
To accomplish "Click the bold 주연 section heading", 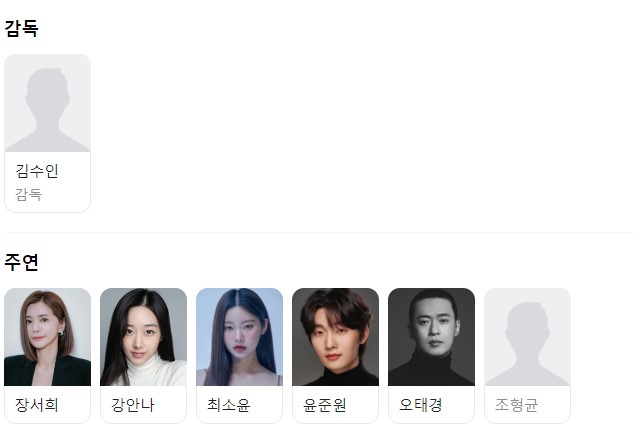I will [x=22, y=262].
